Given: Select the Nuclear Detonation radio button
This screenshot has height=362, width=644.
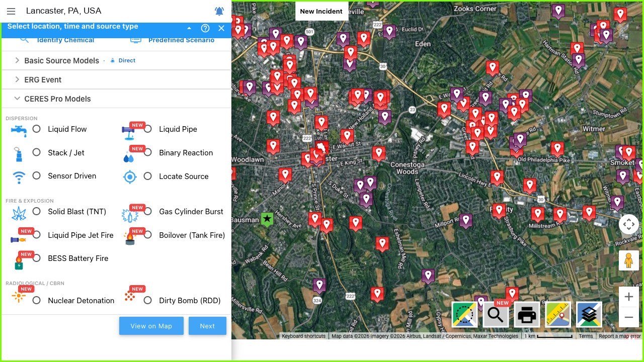Looking at the screenshot, I should [36, 300].
